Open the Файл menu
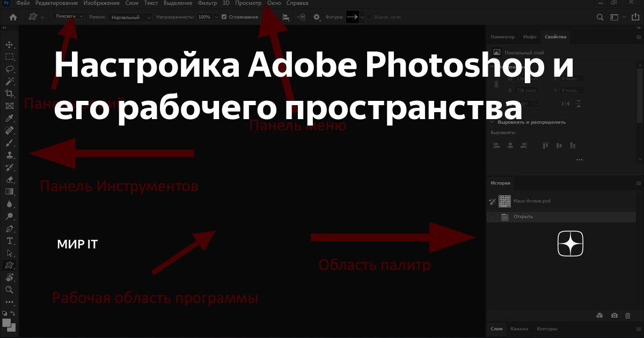The image size is (644, 338). pyautogui.click(x=23, y=3)
